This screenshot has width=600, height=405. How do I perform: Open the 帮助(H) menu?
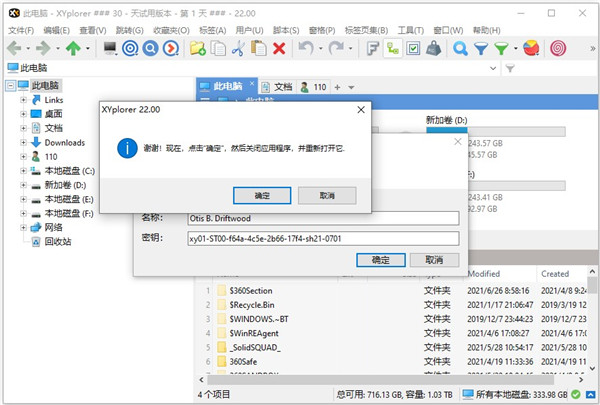486,30
